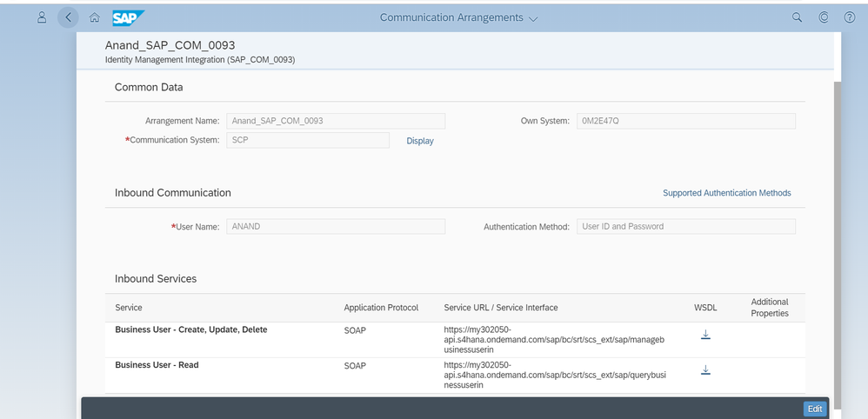868x419 pixels.
Task: Download WSDL for Business User - Read
Action: (705, 370)
